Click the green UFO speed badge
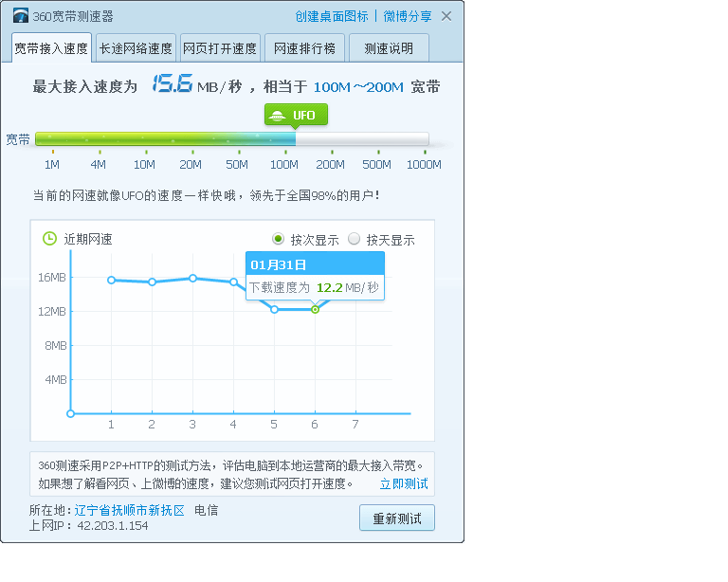 (296, 116)
